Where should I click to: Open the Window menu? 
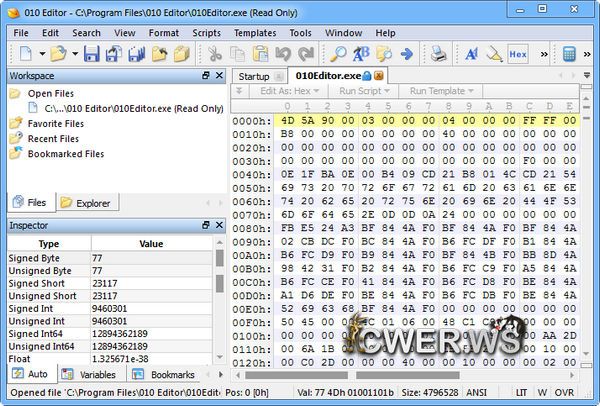(x=344, y=33)
